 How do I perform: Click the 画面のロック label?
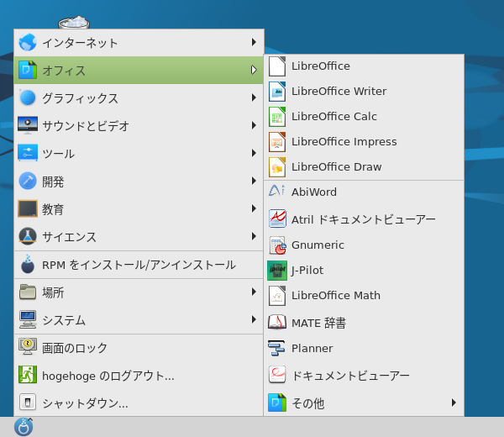(x=75, y=348)
